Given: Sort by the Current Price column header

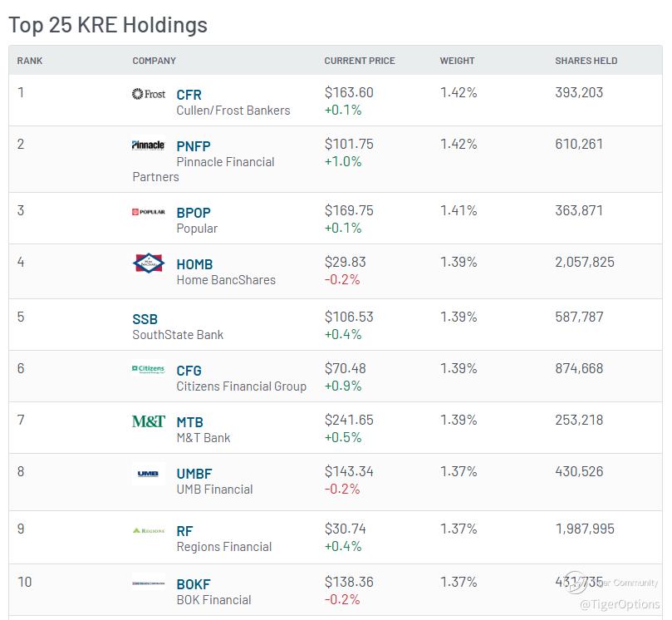Looking at the screenshot, I should coord(359,61).
